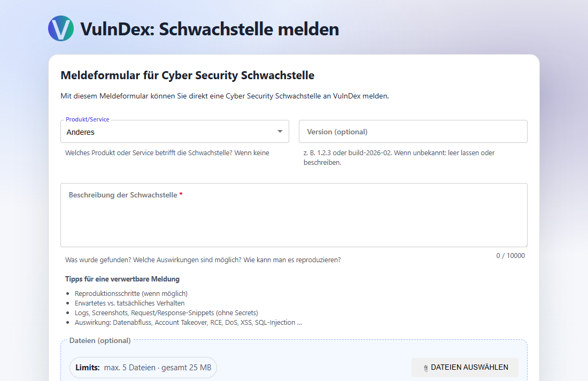588x381 pixels.
Task: Click the "VulnDex: Schwachstelle melden" page title
Action: coord(210,29)
